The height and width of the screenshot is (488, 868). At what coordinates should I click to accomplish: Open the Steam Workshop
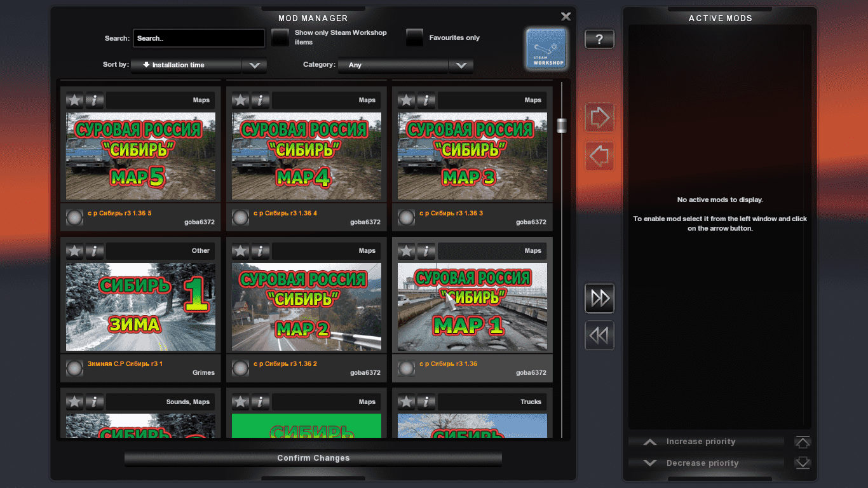(546, 49)
